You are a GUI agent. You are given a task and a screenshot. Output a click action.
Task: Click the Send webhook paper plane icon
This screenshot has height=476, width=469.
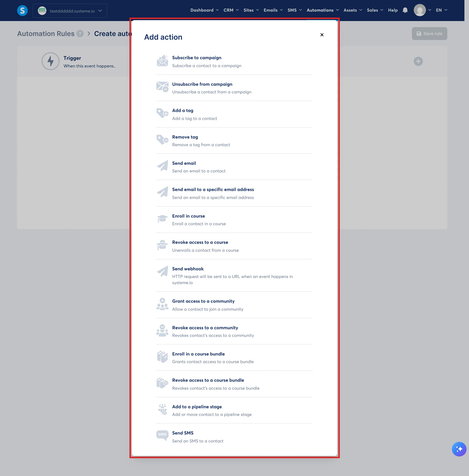click(x=162, y=272)
